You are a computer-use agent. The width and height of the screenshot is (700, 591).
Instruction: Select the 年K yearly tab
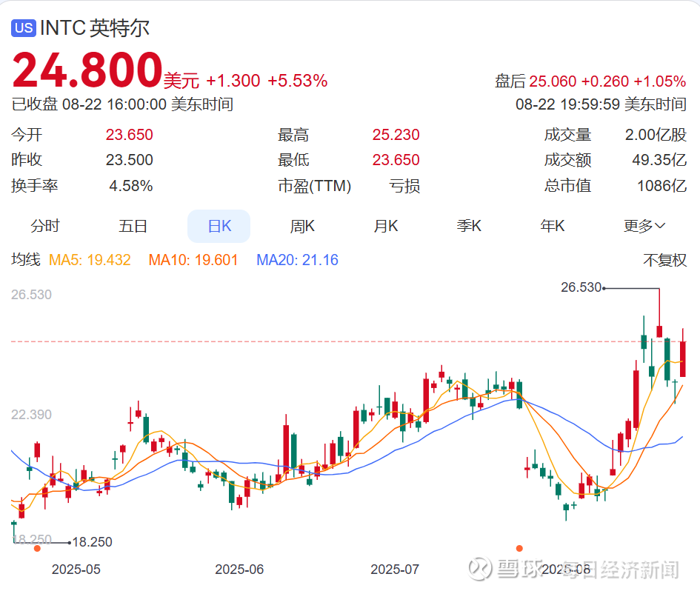[x=553, y=226]
